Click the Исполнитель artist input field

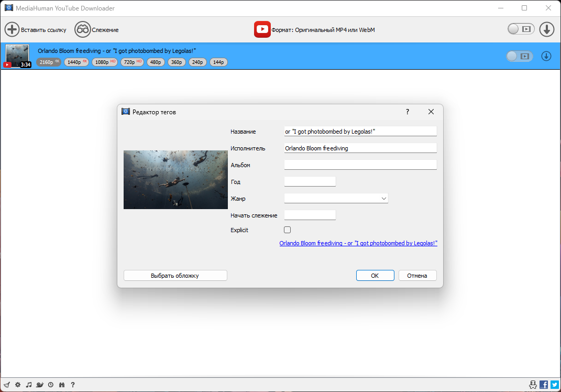click(360, 148)
